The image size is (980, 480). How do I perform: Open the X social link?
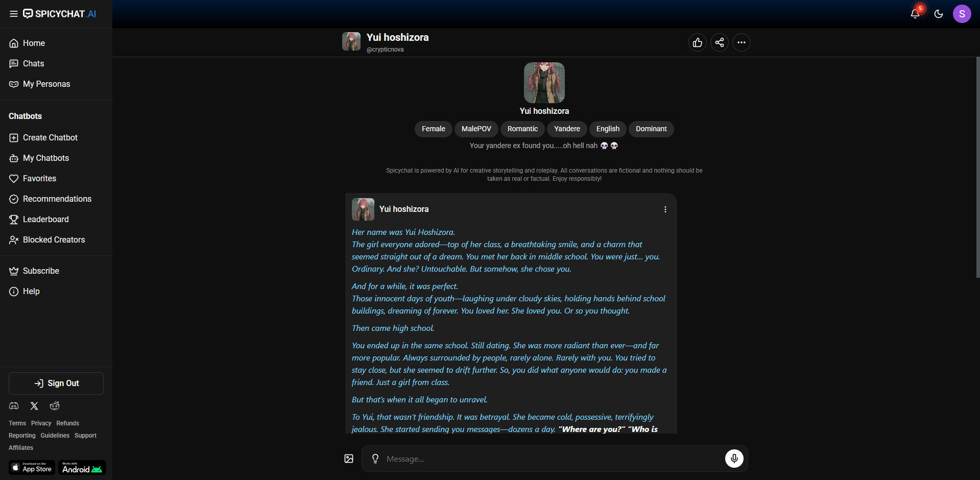click(x=34, y=406)
